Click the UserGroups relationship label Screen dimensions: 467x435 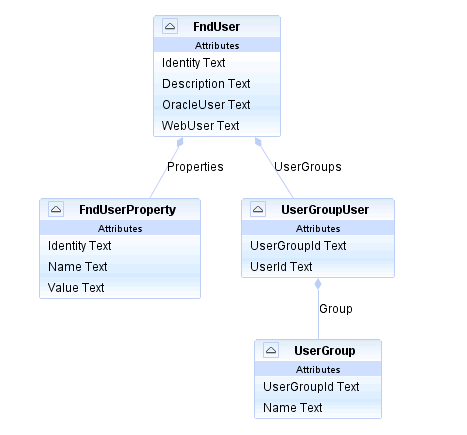(x=308, y=167)
